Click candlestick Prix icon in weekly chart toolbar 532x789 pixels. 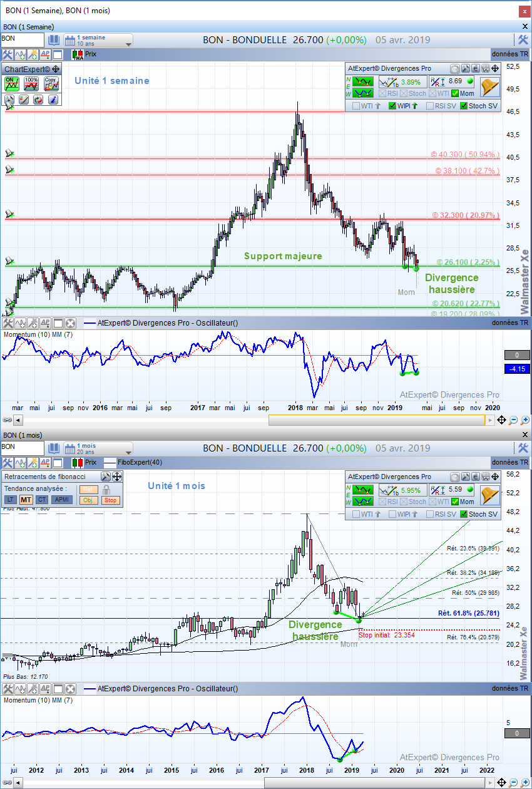coord(78,54)
